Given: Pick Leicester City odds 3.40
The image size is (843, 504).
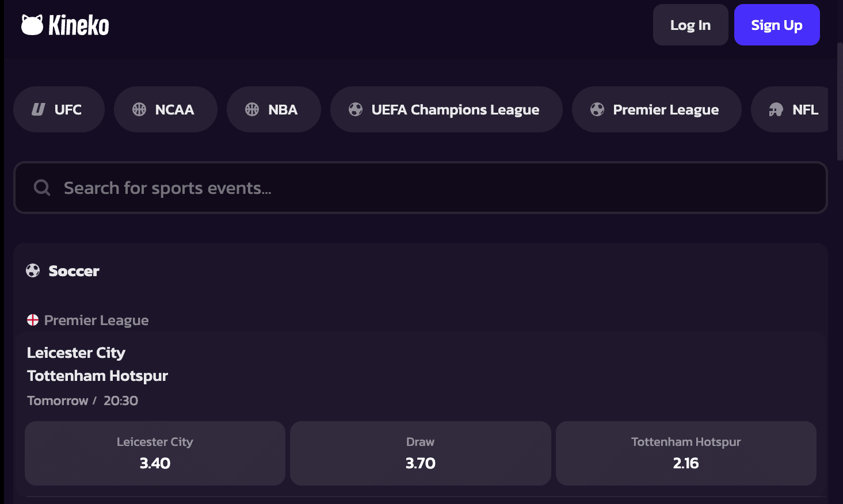Looking at the screenshot, I should click(155, 453).
